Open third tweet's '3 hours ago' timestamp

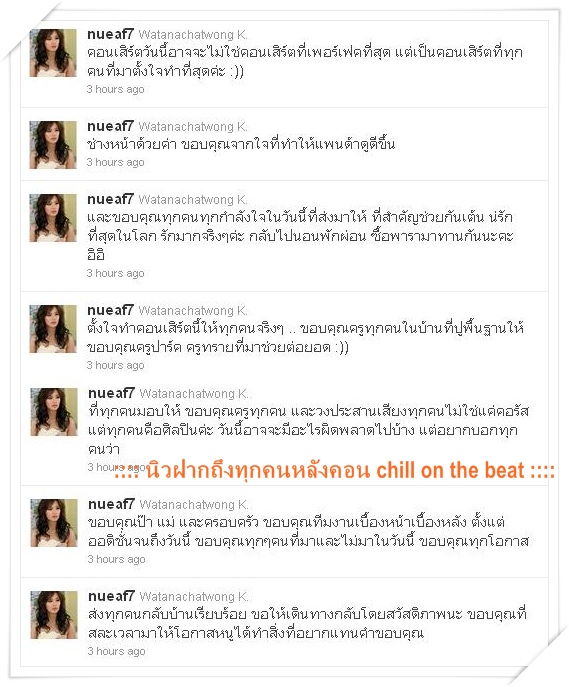(115, 273)
